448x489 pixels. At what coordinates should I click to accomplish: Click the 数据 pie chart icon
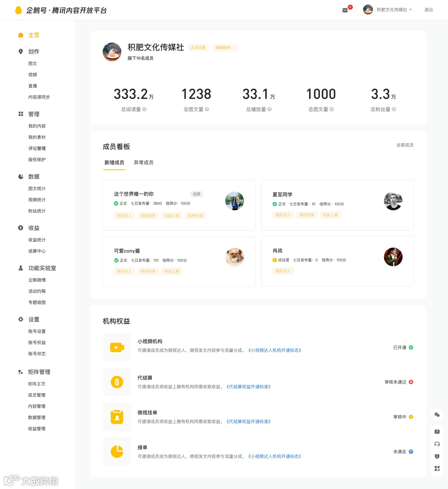pos(21,177)
